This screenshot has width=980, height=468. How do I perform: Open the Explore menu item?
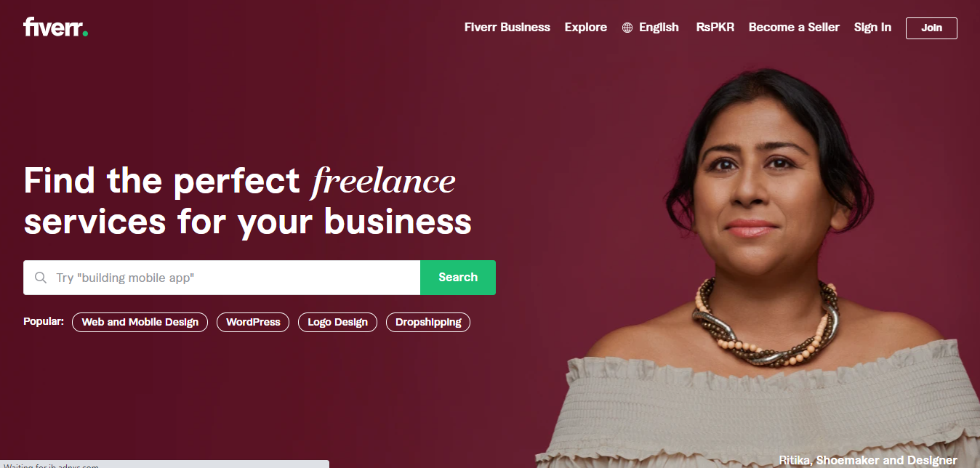(x=586, y=28)
